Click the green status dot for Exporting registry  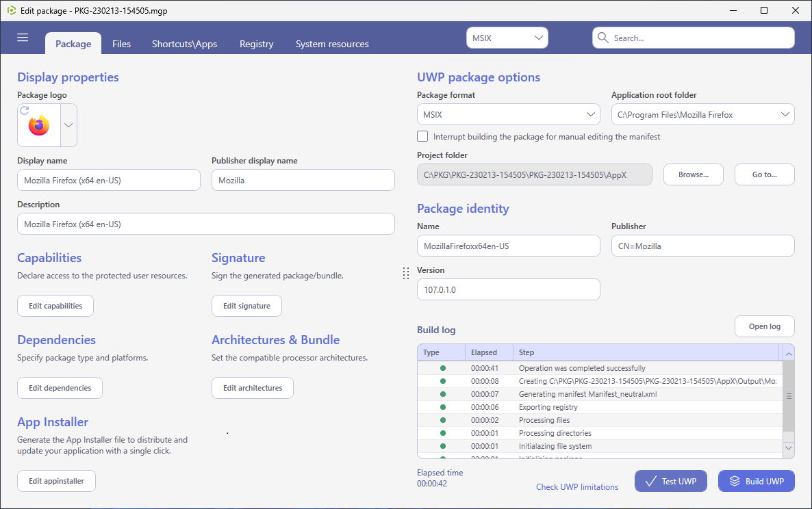[x=443, y=407]
